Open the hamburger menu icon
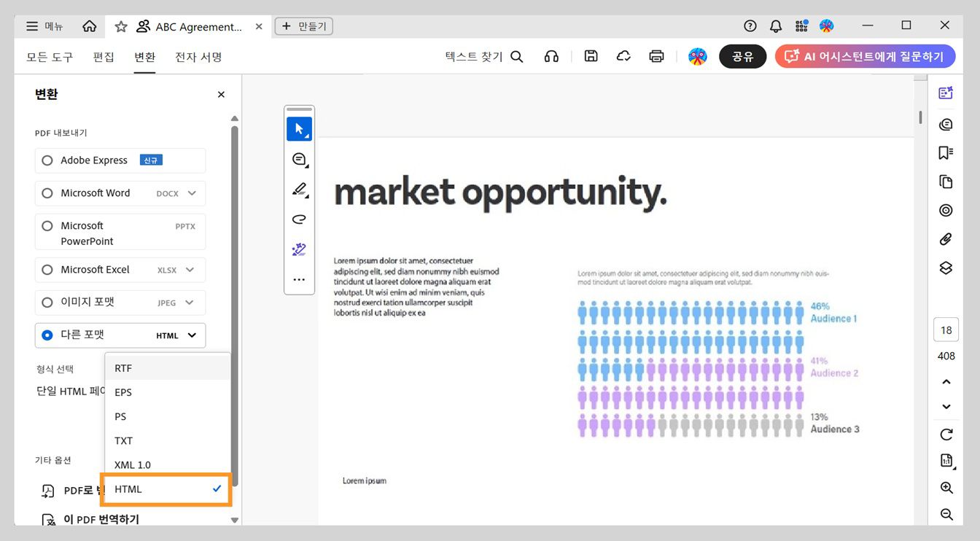Screen dimensions: 980x541 point(32,26)
